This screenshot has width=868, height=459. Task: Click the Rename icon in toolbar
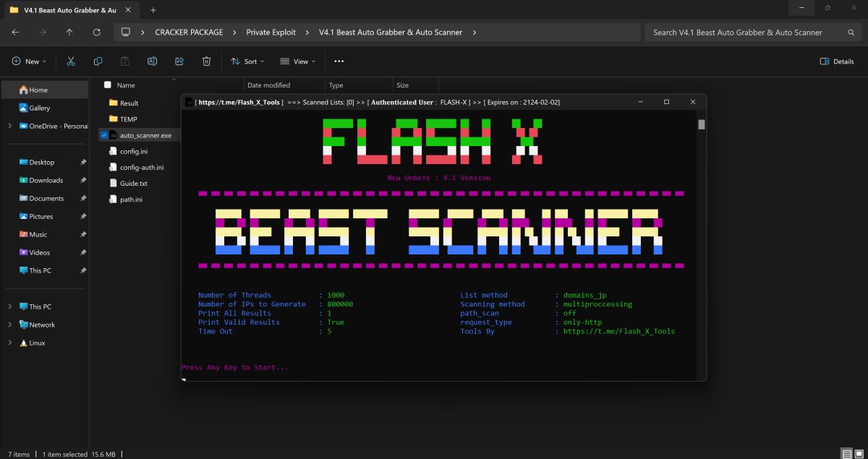152,61
